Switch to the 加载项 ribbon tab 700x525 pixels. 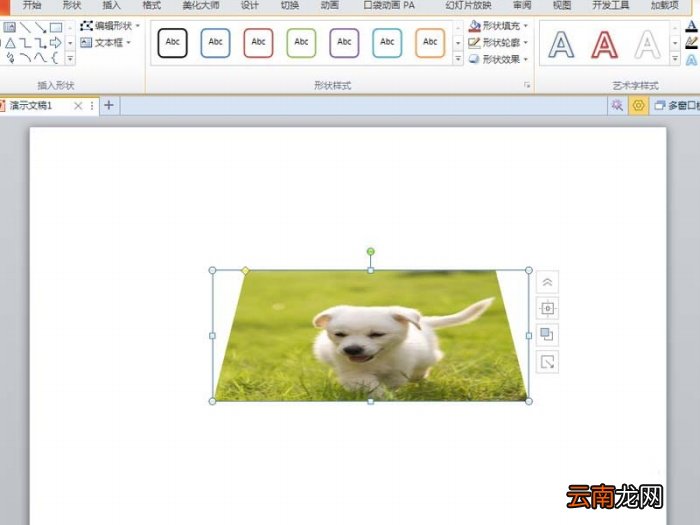[x=665, y=5]
